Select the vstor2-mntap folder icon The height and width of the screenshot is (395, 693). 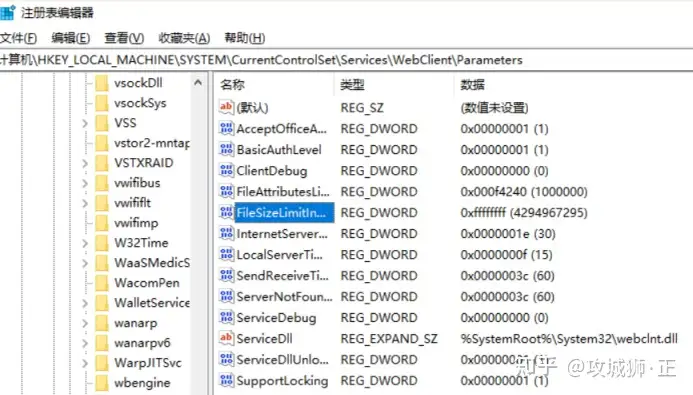pos(102,143)
